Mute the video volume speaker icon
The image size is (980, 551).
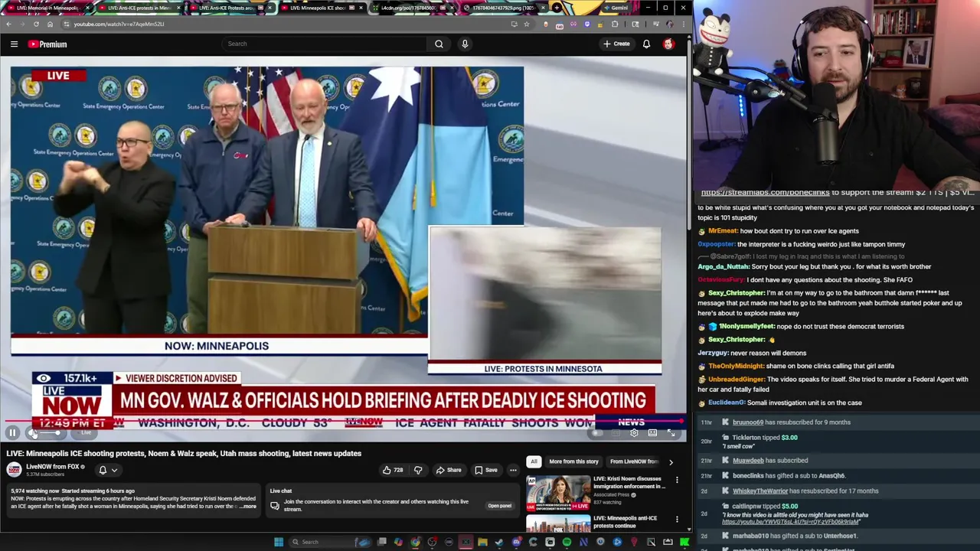point(31,433)
